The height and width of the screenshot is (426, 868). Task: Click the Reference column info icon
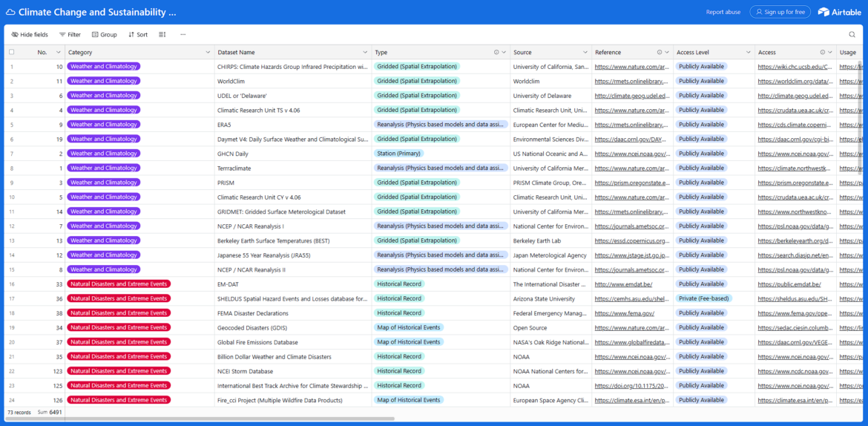pos(660,52)
